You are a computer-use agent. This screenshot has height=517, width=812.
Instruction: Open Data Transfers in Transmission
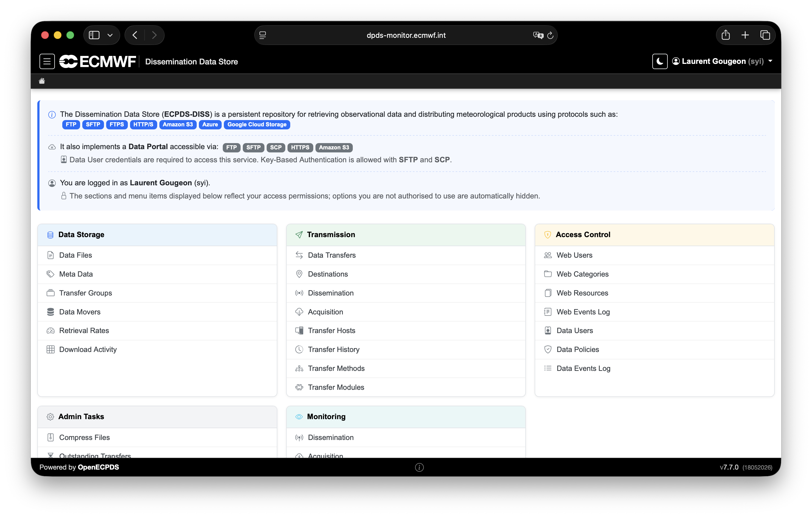click(406, 255)
